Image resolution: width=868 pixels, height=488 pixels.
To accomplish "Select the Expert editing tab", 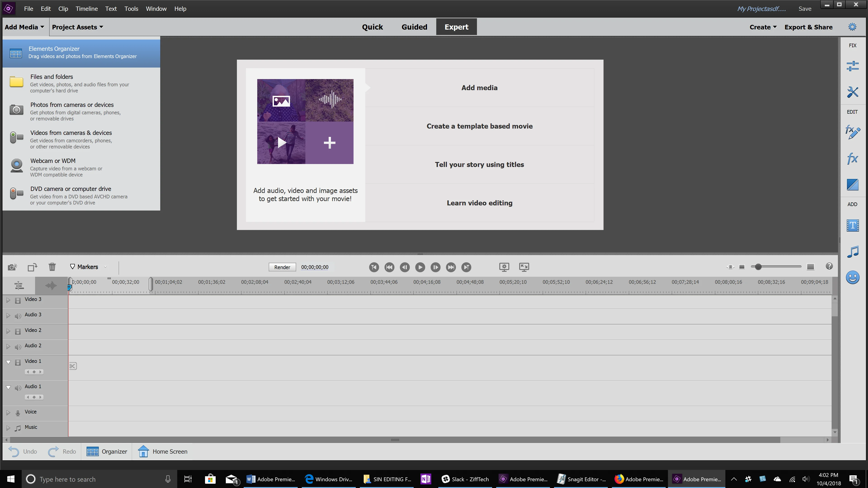I will [x=457, y=26].
